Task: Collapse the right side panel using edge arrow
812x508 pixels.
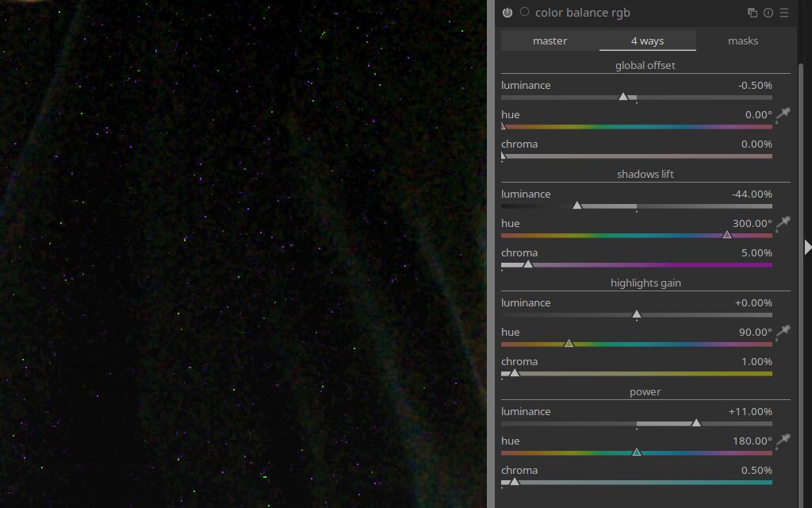Action: 807,248
